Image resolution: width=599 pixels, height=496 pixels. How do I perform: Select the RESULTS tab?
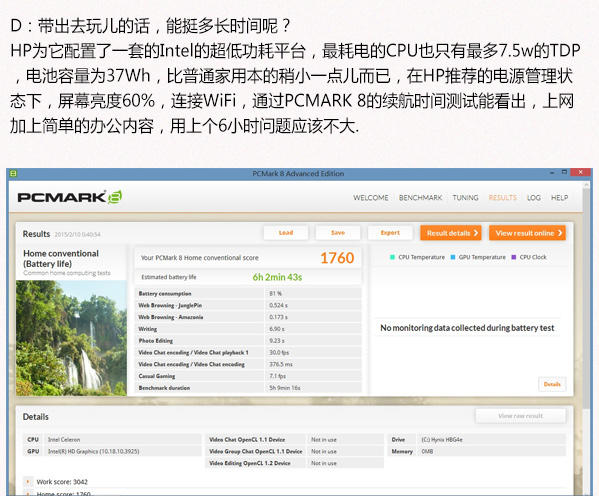coord(502,198)
